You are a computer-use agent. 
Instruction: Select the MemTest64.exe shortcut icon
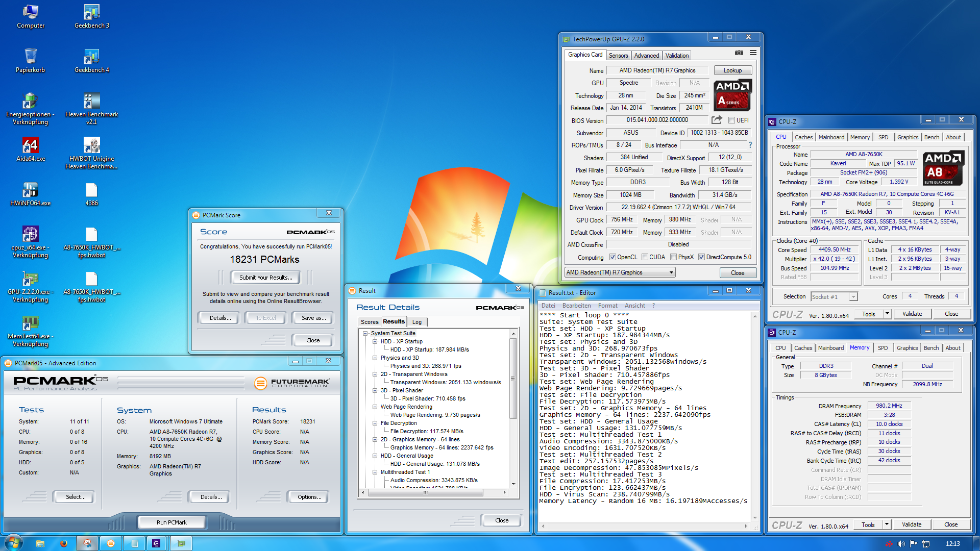(31, 331)
